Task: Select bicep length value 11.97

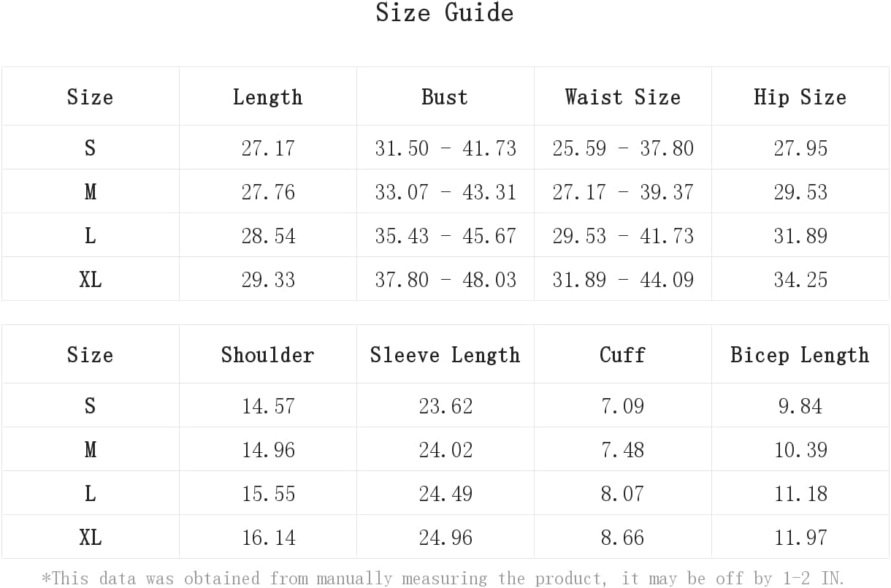Action: coord(800,538)
